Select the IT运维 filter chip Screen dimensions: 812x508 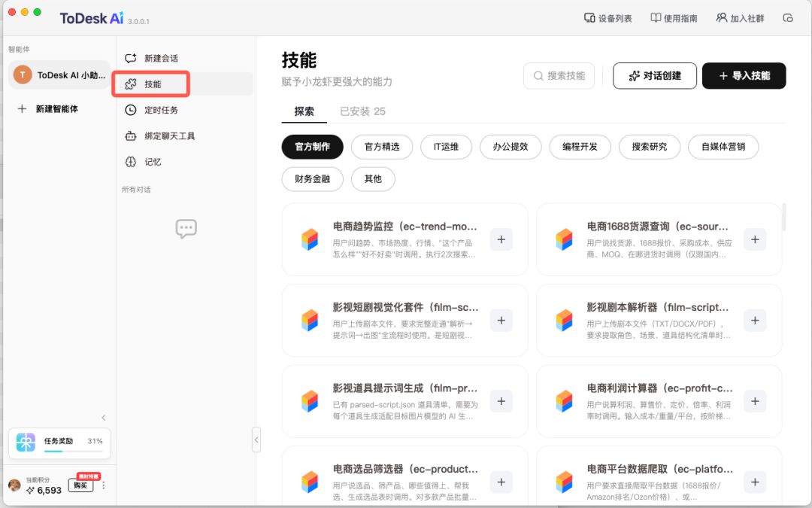click(447, 147)
